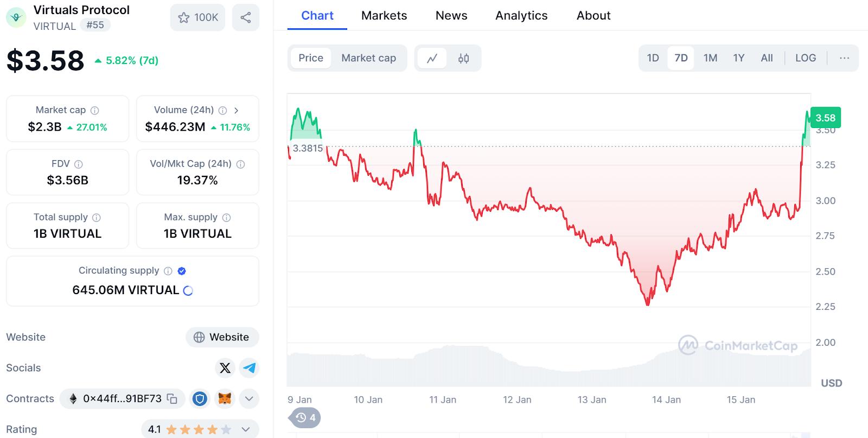Viewport: 868px width, 438px height.
Task: Click the Ethereum icon in contract chip
Action: (x=73, y=399)
